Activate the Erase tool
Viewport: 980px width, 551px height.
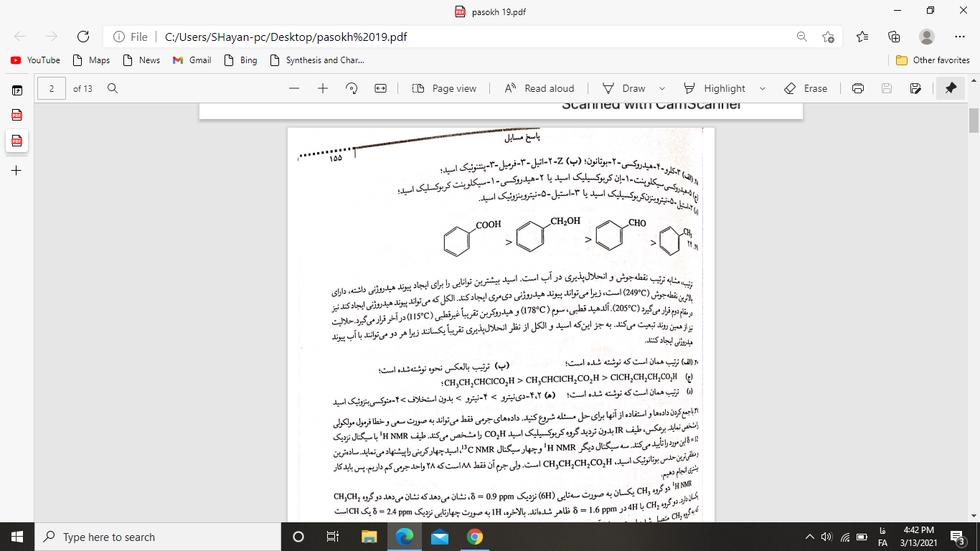click(x=806, y=88)
